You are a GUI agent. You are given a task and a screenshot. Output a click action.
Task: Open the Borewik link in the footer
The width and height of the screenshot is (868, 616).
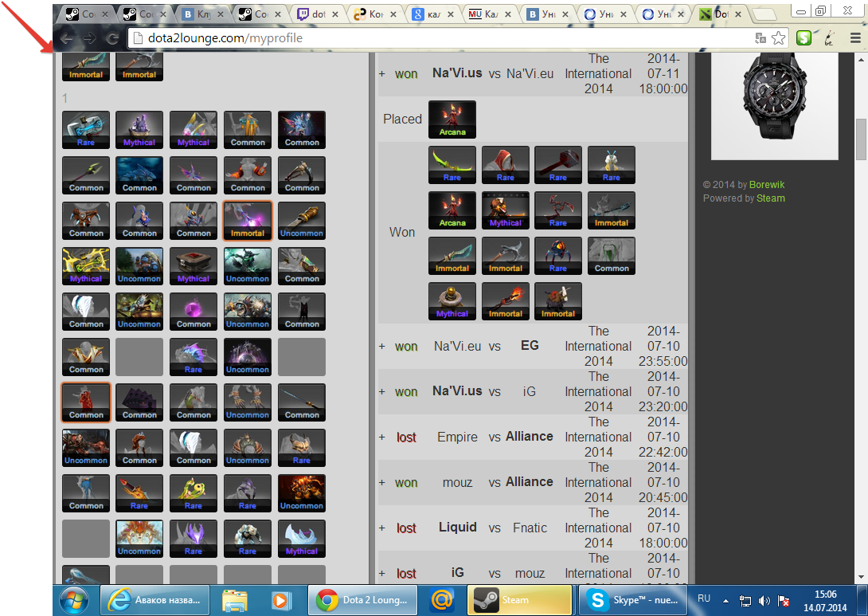pyautogui.click(x=767, y=184)
